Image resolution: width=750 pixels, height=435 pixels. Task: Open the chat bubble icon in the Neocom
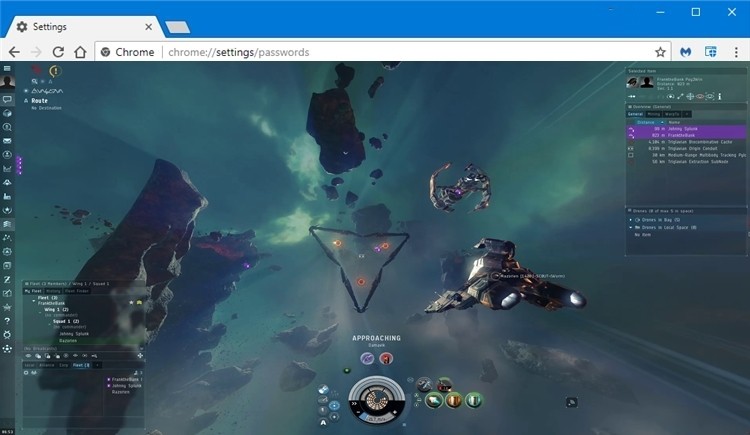(x=7, y=100)
